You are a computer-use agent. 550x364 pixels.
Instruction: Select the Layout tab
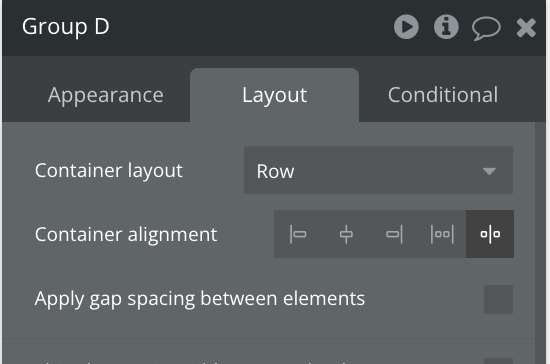click(275, 95)
